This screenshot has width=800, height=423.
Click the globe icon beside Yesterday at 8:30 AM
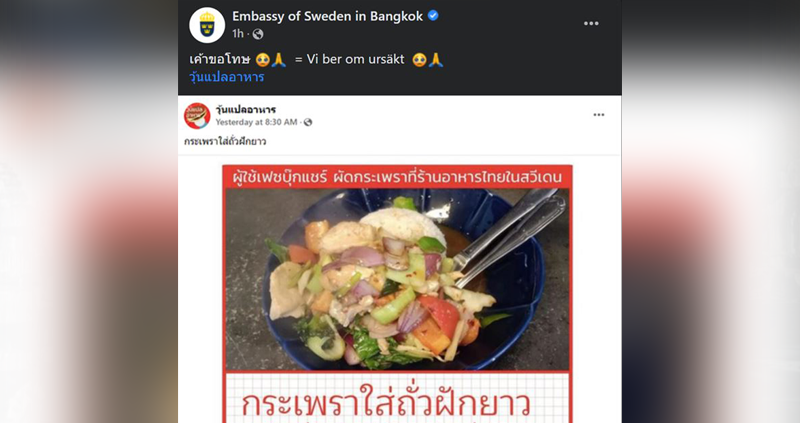[308, 122]
